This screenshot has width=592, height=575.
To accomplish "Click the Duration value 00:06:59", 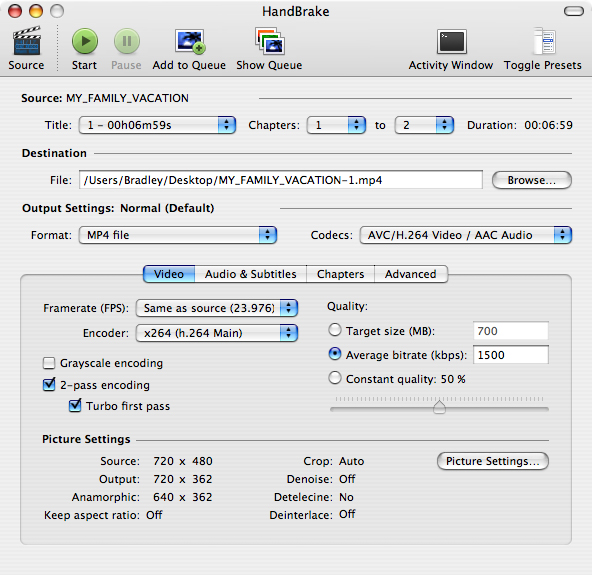I will click(x=548, y=125).
